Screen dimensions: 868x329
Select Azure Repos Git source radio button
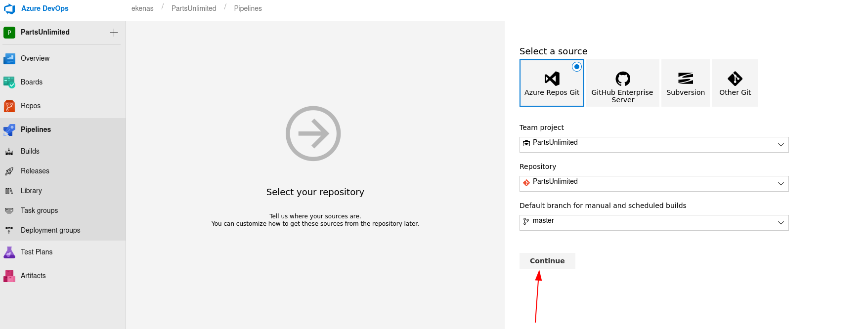tap(576, 67)
